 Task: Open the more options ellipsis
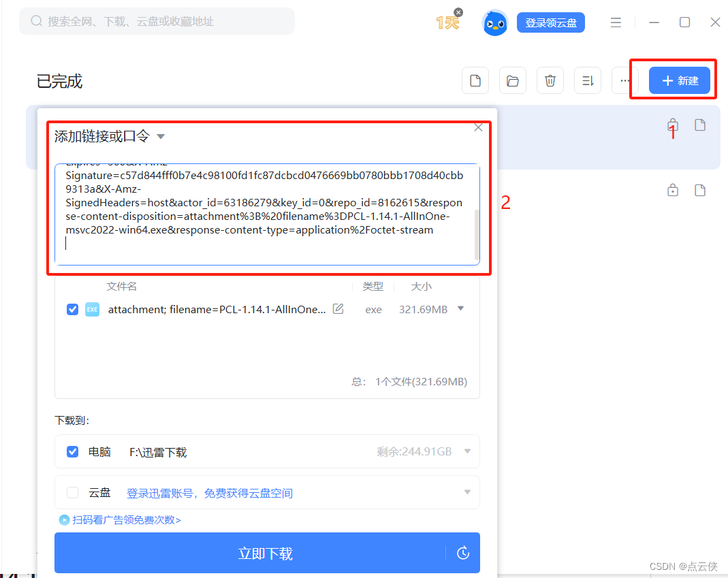625,81
